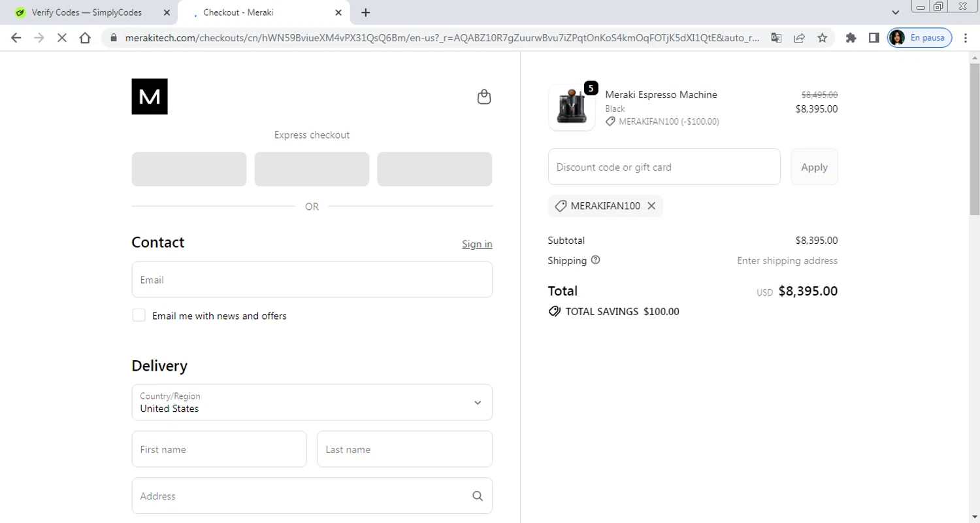Remove the MERAKIFAN100 discount code
This screenshot has height=523, width=980.
pyautogui.click(x=651, y=206)
